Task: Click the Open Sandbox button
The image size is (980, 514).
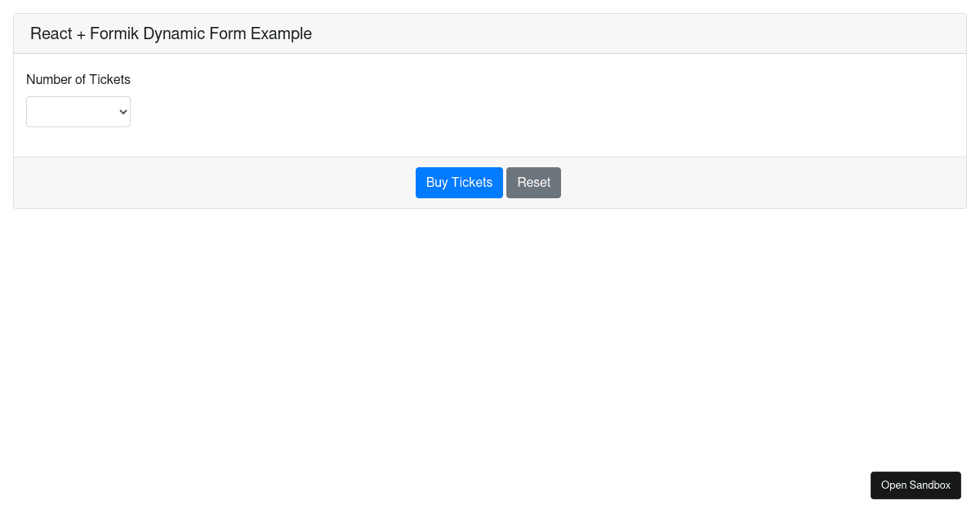Action: pos(915,485)
